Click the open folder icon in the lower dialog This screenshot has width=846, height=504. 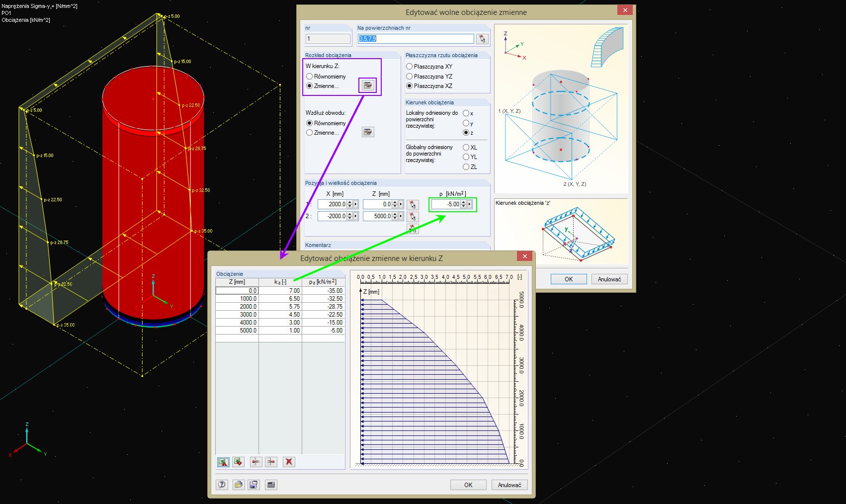tap(239, 485)
